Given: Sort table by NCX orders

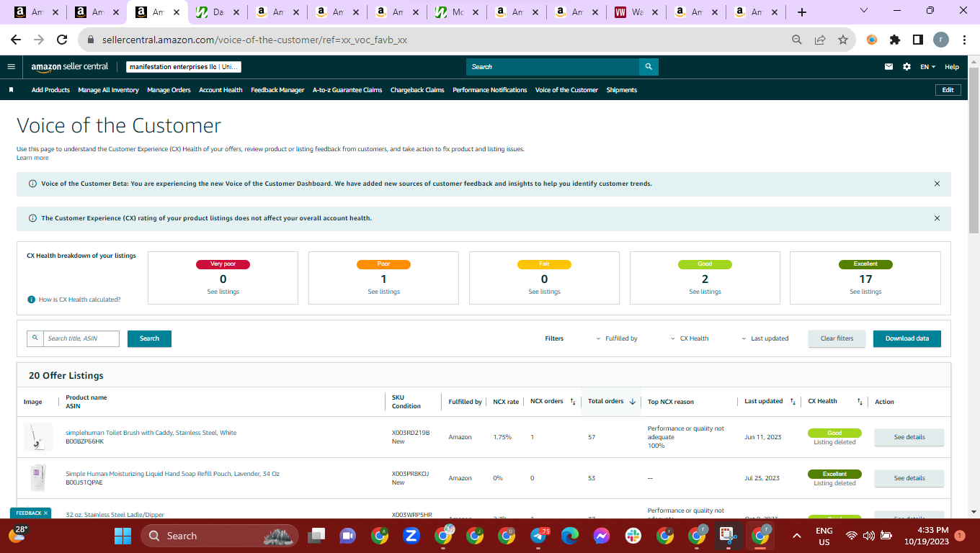Looking at the screenshot, I should (x=573, y=402).
